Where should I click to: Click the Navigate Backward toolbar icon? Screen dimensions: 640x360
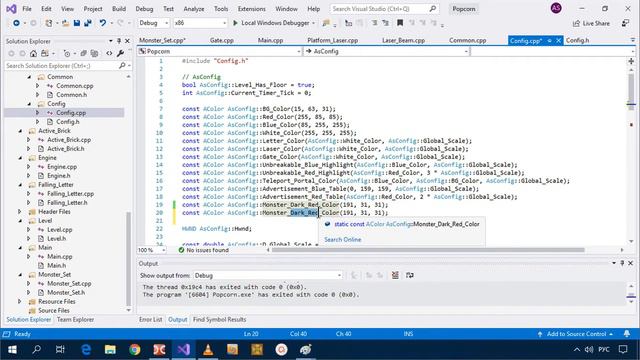[x=16, y=23]
